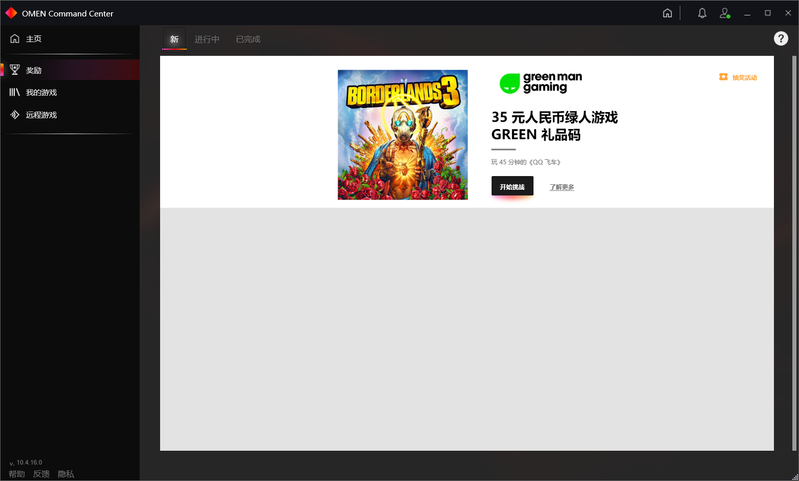Viewport: 799px width, 481px height.
Task: Click the 主页 home icon in sidebar
Action: click(x=15, y=39)
